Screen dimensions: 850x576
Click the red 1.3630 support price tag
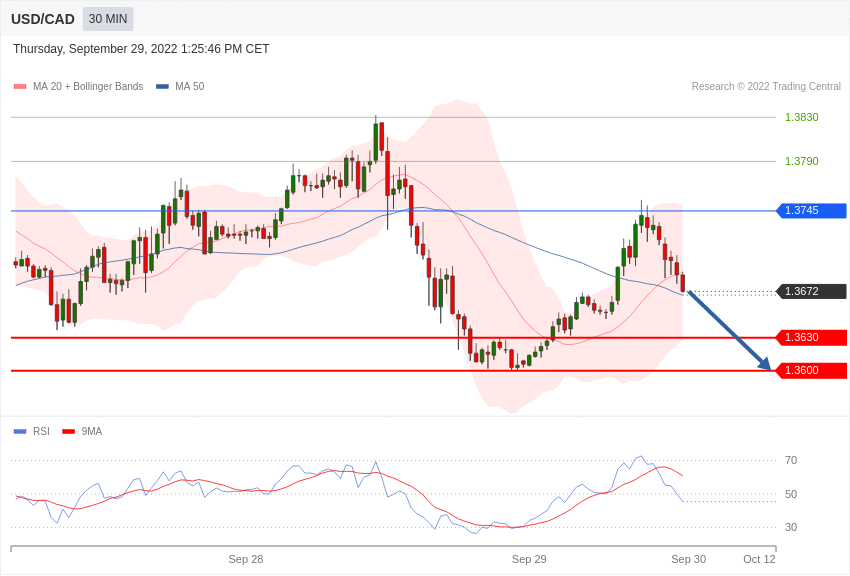[812, 338]
